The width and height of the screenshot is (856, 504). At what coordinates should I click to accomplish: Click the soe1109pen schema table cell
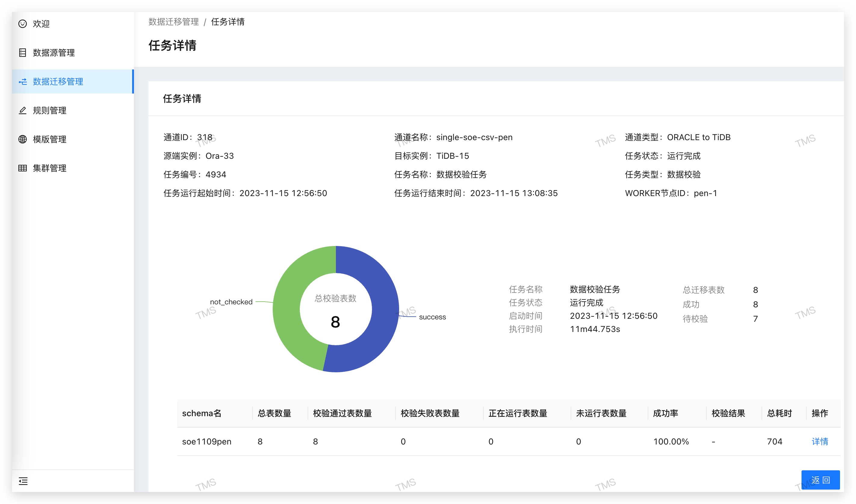pyautogui.click(x=206, y=441)
